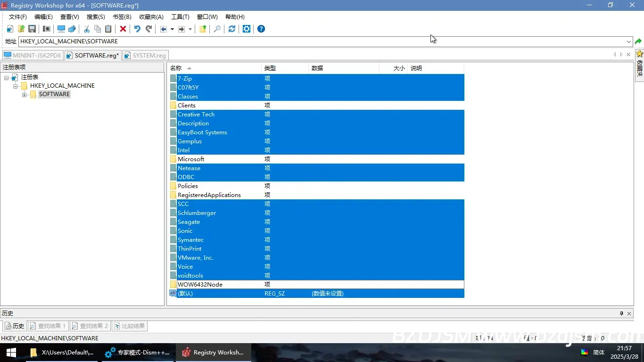The image size is (644, 362).
Task: Click the New registry file toolbar icon
Action: click(x=10, y=29)
